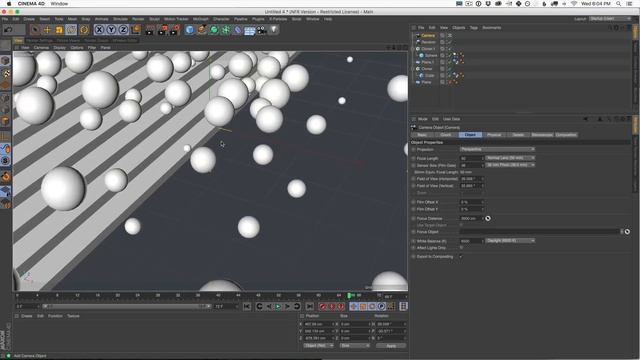
Task: Select the Sphere object in Object Manager
Action: coord(431,56)
